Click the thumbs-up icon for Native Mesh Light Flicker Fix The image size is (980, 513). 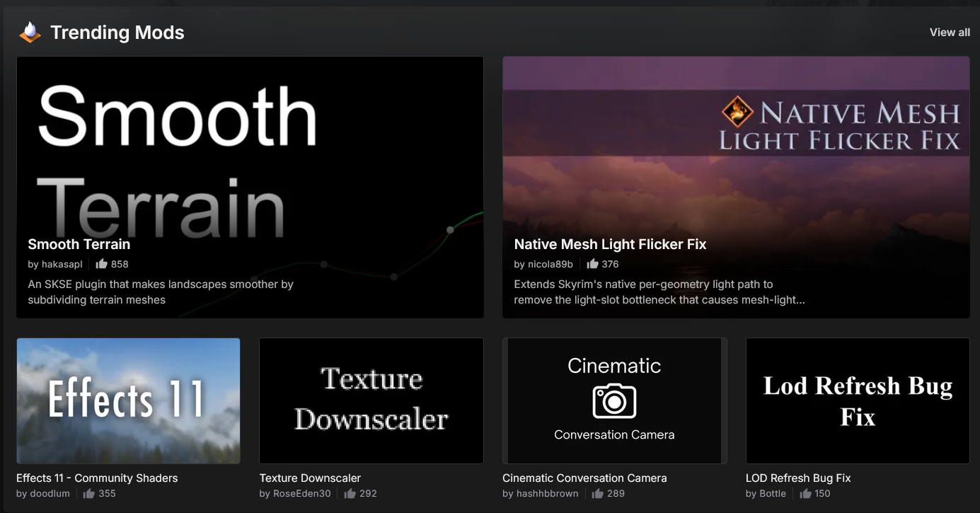pyautogui.click(x=593, y=264)
